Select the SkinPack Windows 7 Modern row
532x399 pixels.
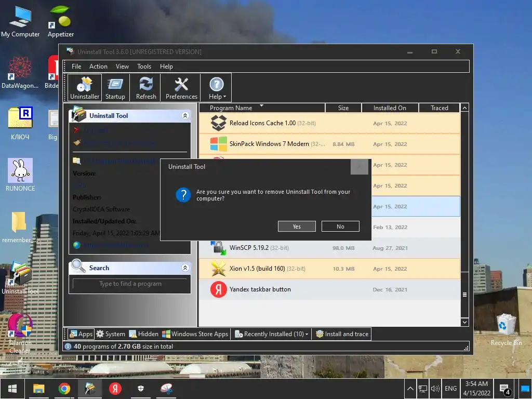coord(329,144)
